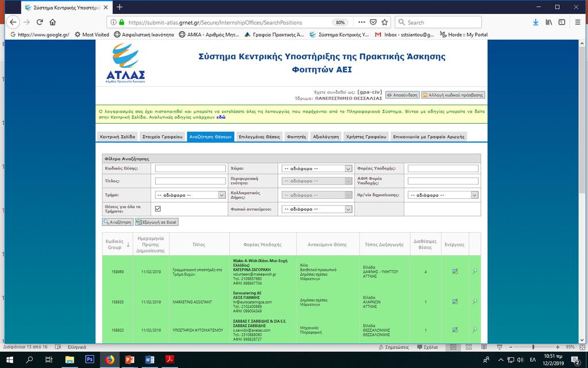Click the Αποσύνδεση logout button
Viewport: 588px width, 368px height.
[403, 95]
